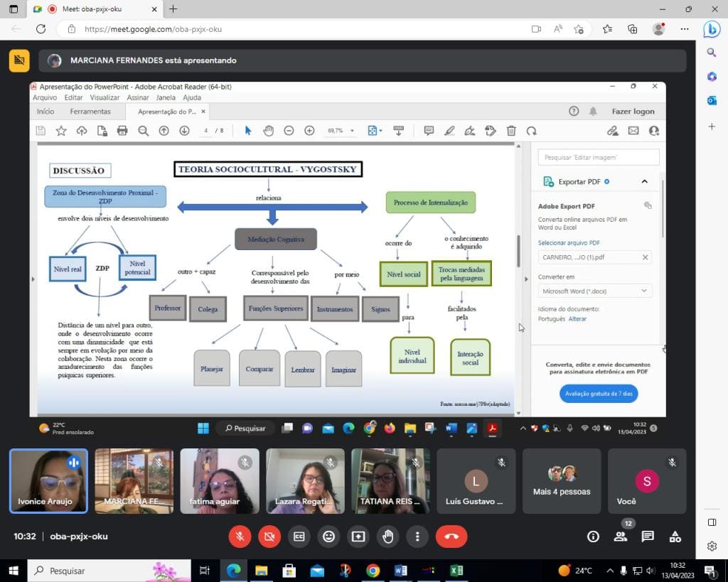Unmute the microphone in Meet
Viewport: 728px width, 582px height.
pyautogui.click(x=240, y=537)
